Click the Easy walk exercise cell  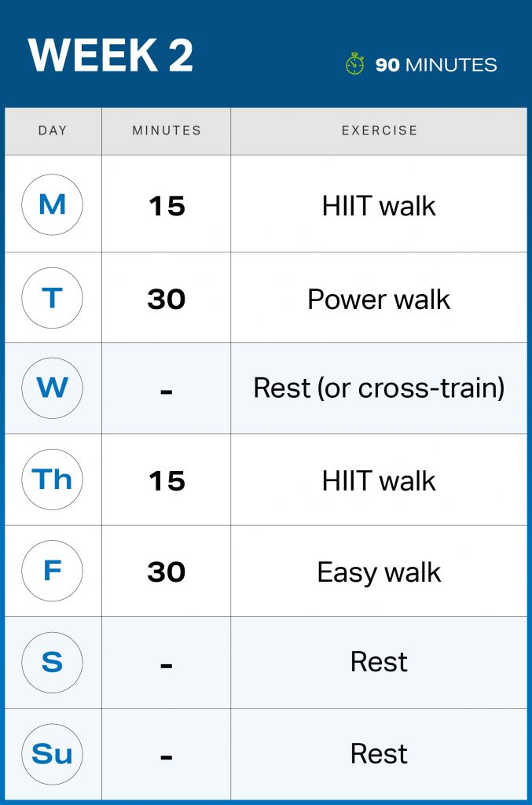pos(379,572)
